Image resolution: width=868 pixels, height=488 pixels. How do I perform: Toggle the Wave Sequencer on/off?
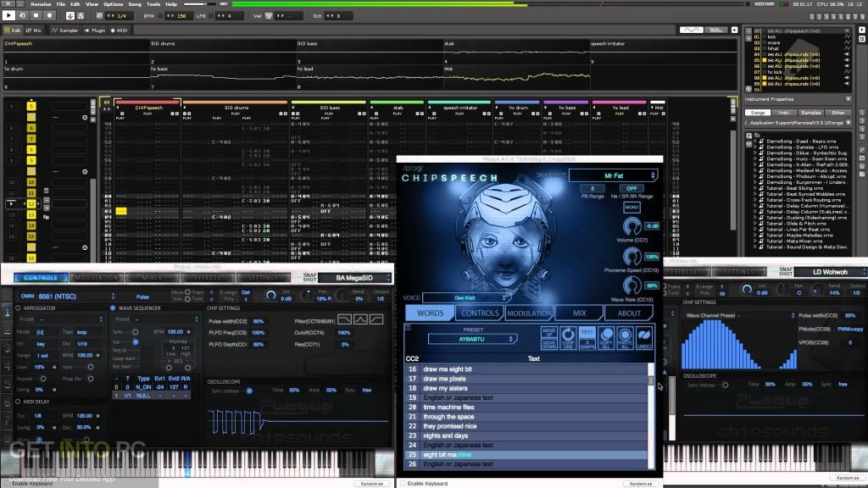(114, 308)
